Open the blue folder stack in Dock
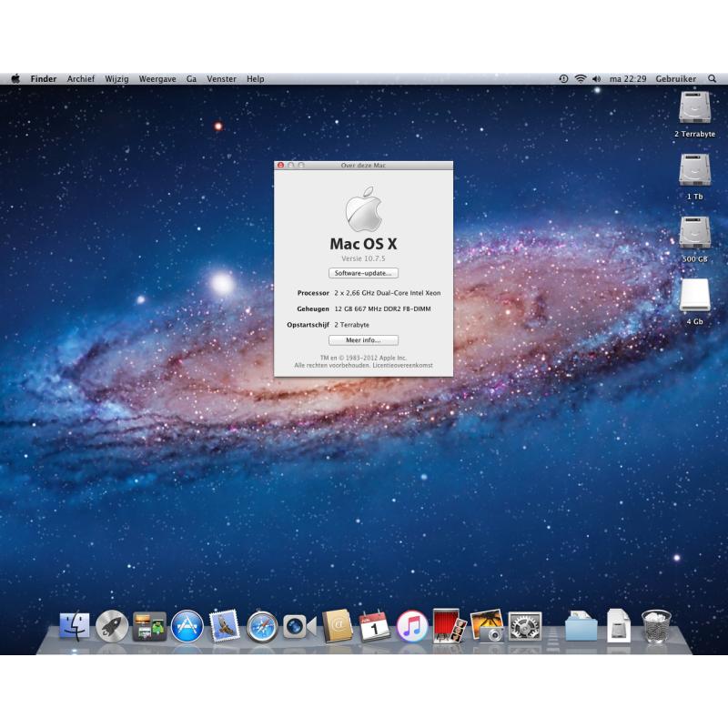 coord(581,626)
